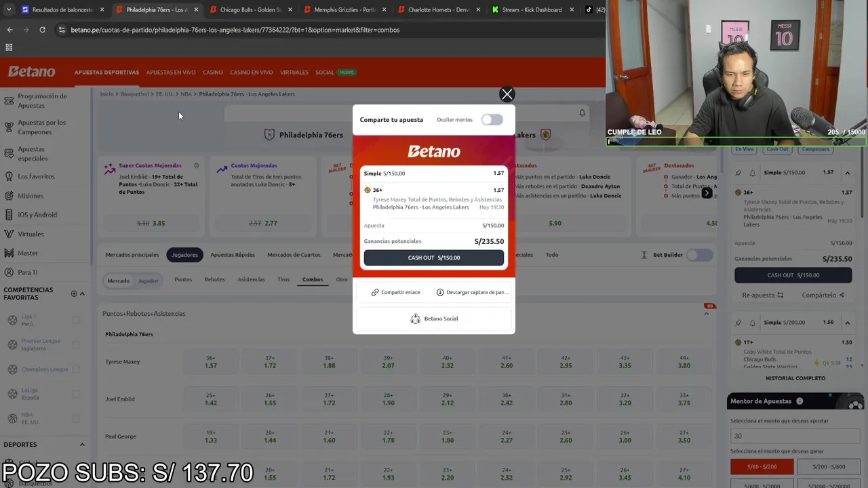The height and width of the screenshot is (488, 868).
Task: Click add icon next to Competencias Favoritas
Action: point(74,293)
